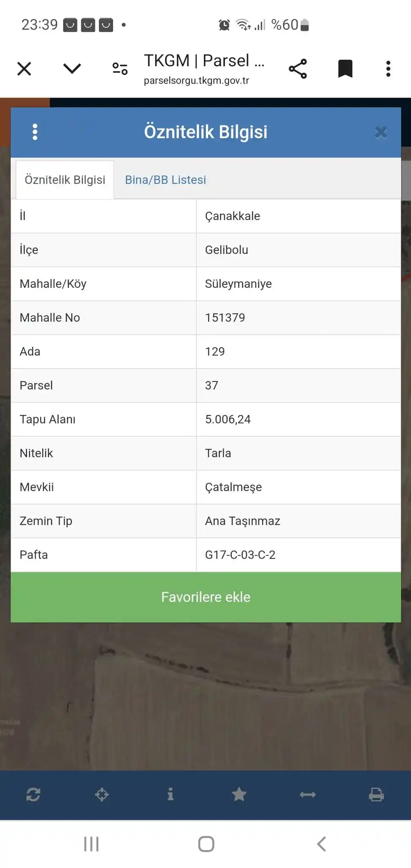
Task: Click the Favorilere ekle button
Action: 206,597
